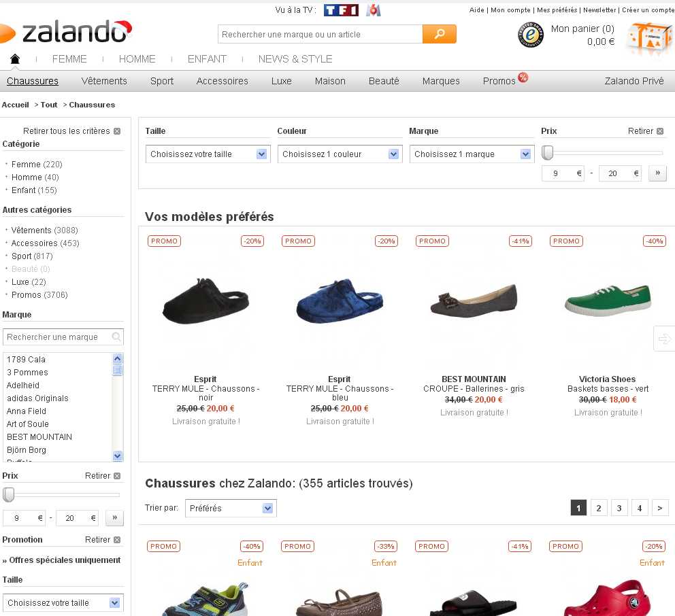Open the Vêtements menu item
Screen dimensions: 675x616
point(104,81)
